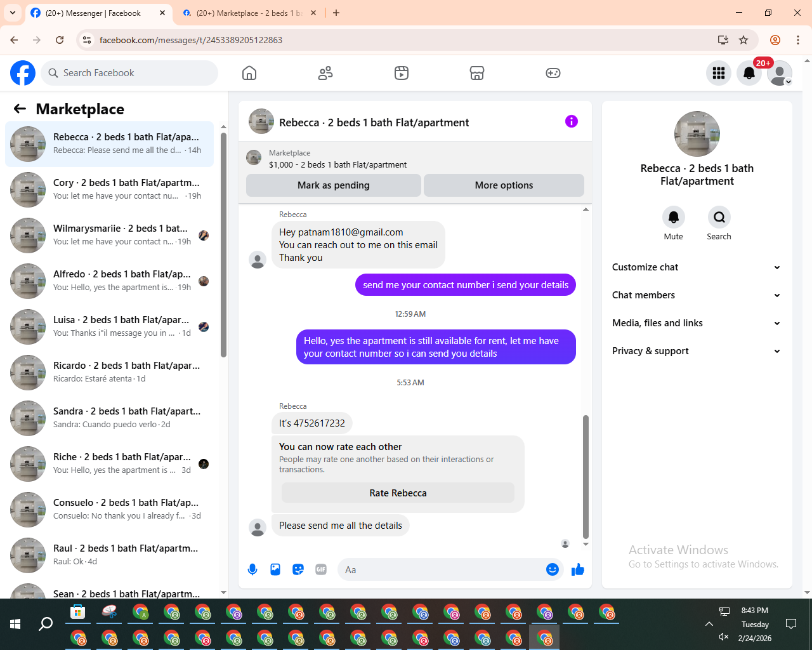This screenshot has height=650, width=812.
Task: Switch to the Marketplace 2 beds browser tab
Action: [x=249, y=13]
